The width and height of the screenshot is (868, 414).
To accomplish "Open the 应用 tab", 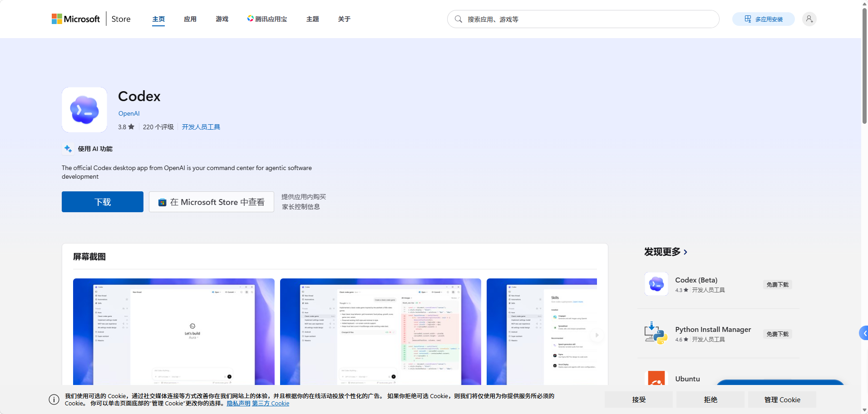I will click(x=190, y=19).
